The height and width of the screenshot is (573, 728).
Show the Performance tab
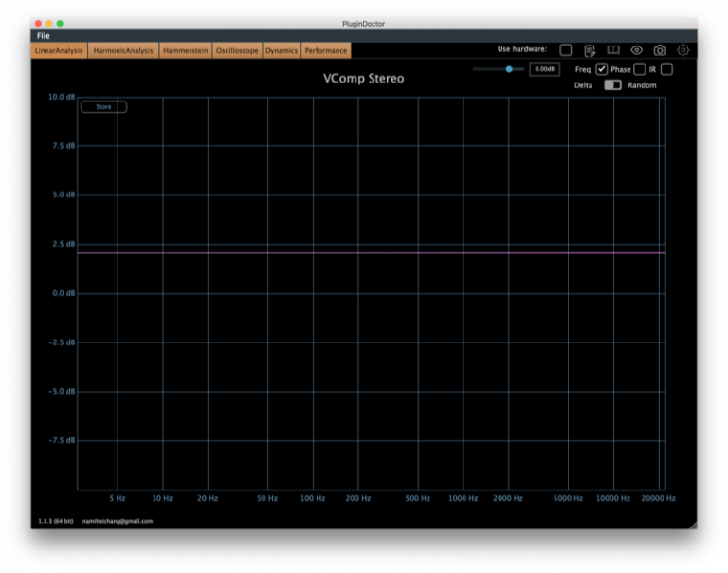point(325,50)
